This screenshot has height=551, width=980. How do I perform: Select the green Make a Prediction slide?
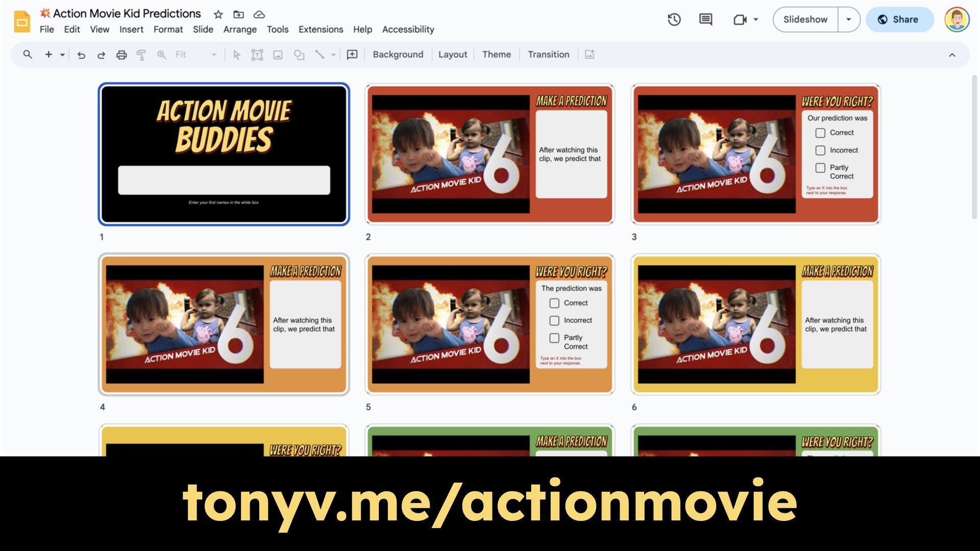pos(490,441)
